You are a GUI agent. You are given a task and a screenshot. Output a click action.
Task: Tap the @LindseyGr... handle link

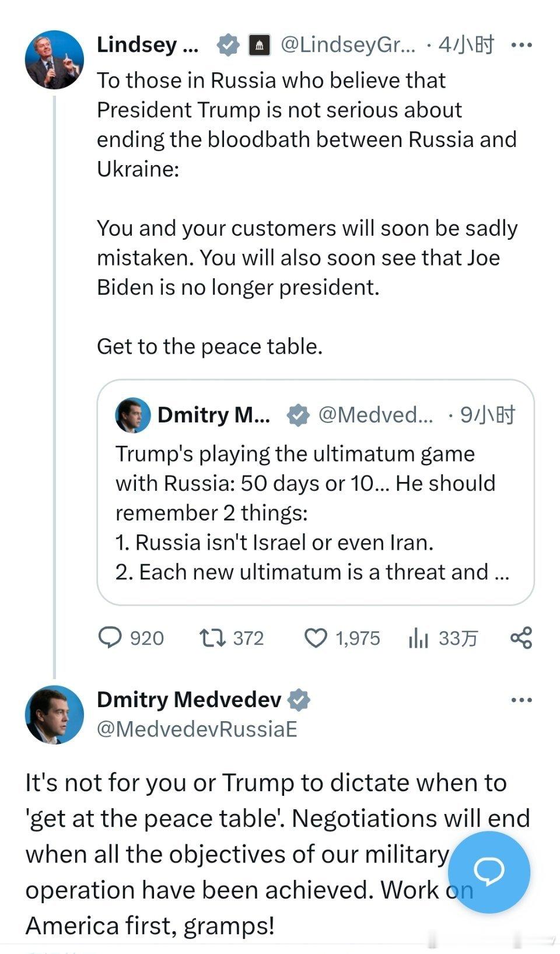[x=348, y=45]
